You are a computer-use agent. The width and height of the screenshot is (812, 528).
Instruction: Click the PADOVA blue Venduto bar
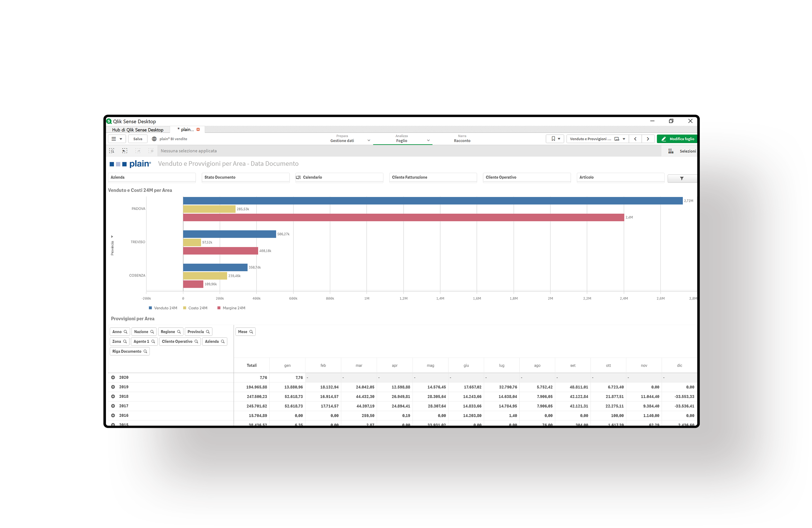point(433,201)
